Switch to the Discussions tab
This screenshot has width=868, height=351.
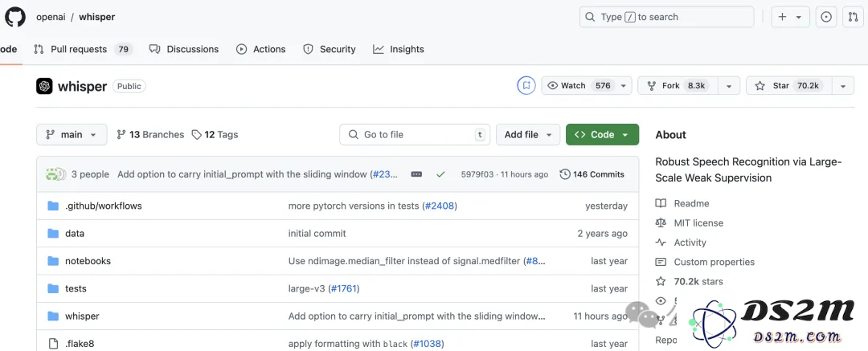coord(184,49)
